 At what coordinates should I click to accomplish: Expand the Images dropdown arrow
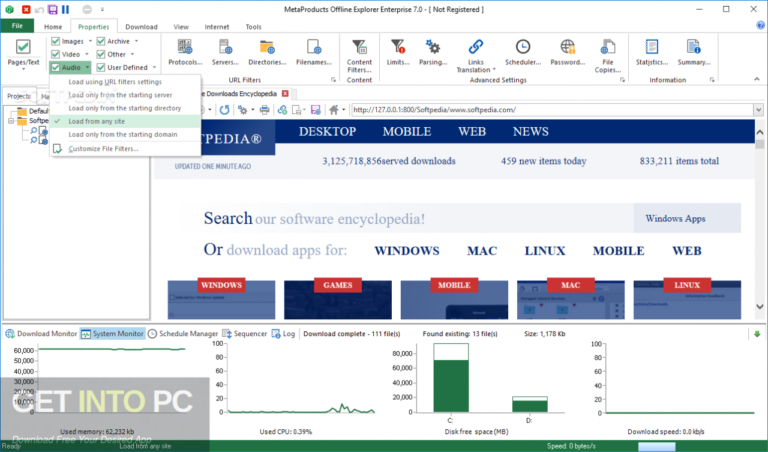click(x=90, y=41)
